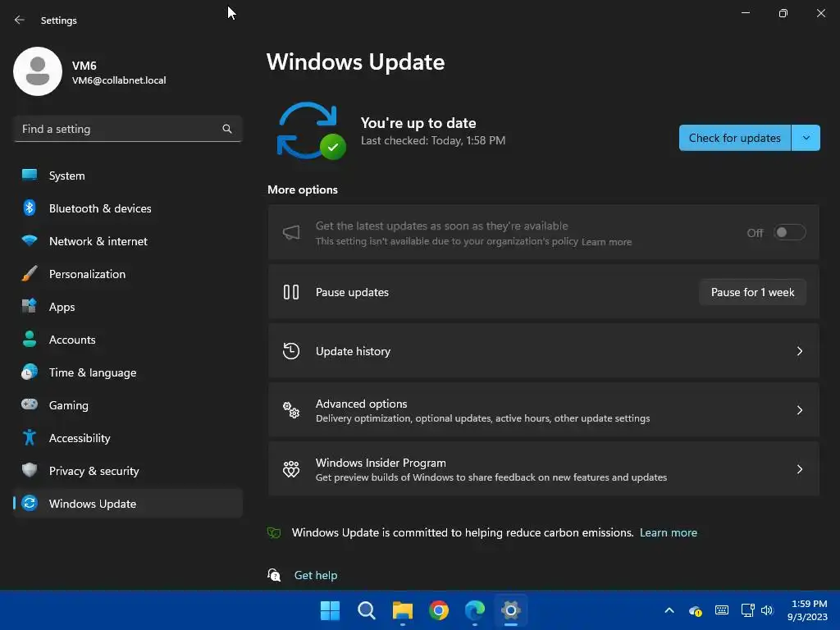Open the Start menu from taskbar
Image resolution: width=840 pixels, height=630 pixels.
[x=330, y=610]
